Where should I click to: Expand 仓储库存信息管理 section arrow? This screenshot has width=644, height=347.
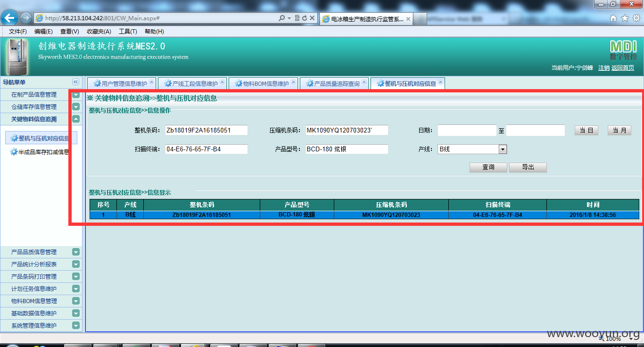[76, 107]
